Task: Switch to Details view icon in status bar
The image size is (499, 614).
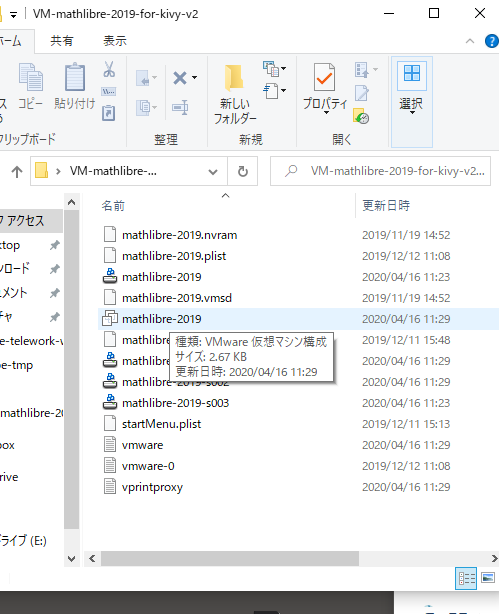Action: (466, 578)
